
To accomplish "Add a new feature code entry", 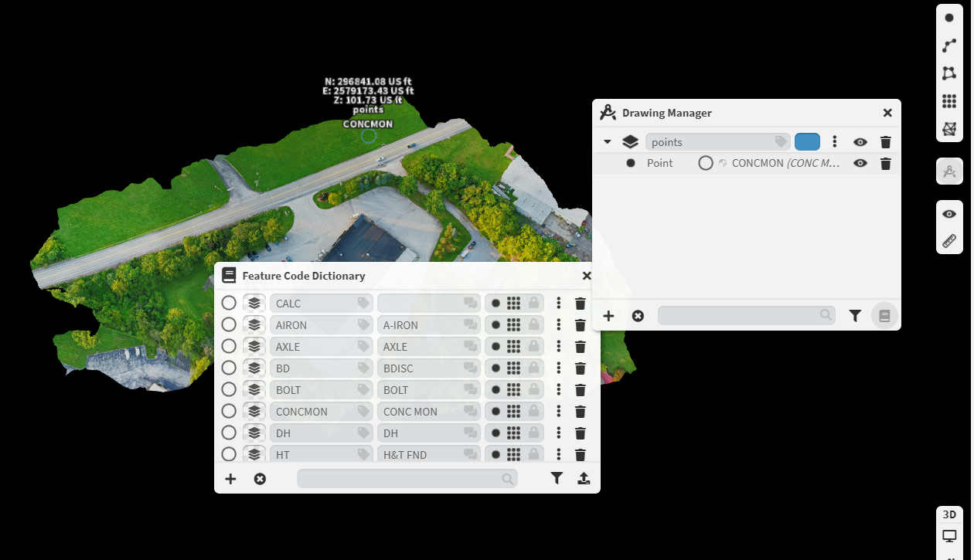I will pos(230,479).
